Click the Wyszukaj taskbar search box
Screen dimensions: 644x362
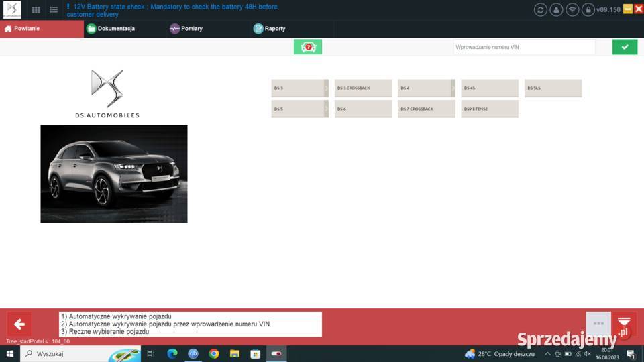pos(80,353)
